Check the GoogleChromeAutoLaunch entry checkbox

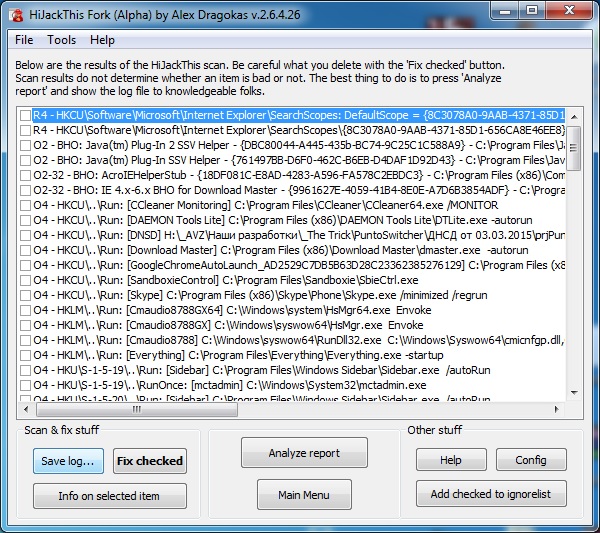[25, 266]
